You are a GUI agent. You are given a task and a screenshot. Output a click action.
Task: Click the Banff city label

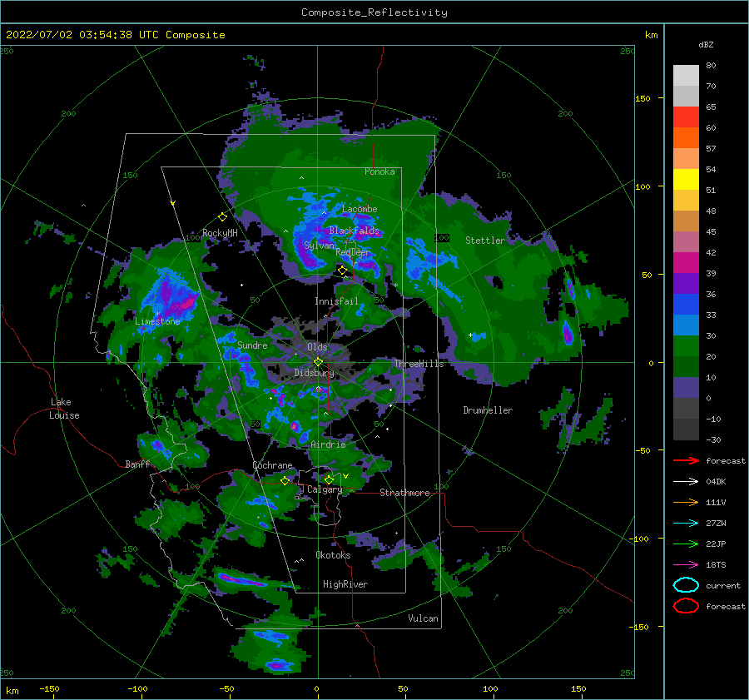coord(137,464)
